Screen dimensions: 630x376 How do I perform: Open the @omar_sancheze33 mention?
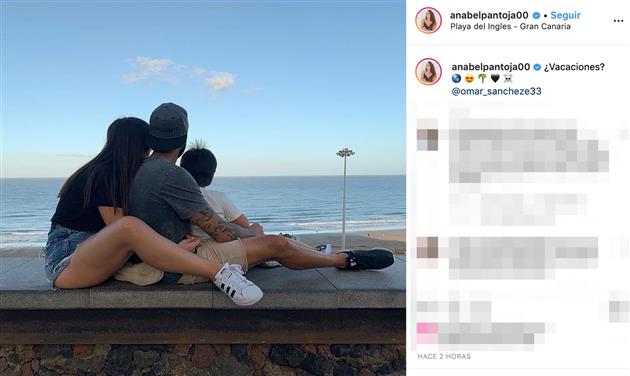[497, 91]
